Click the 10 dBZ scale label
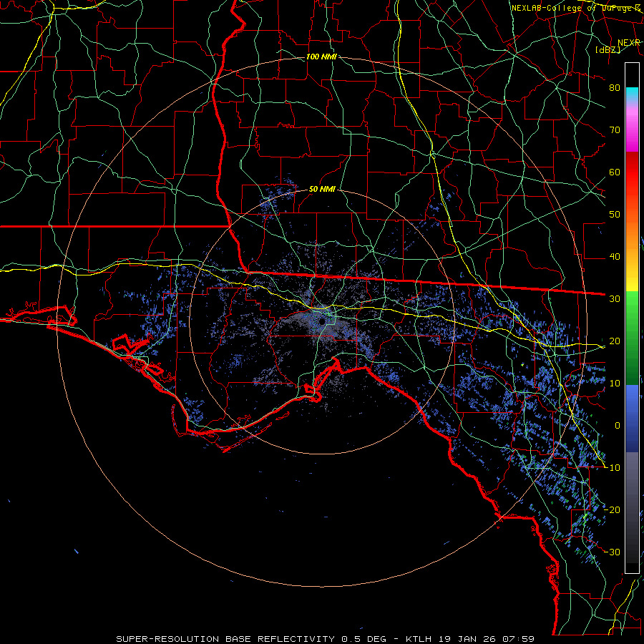Screen dimensions: 644x644 [615, 384]
